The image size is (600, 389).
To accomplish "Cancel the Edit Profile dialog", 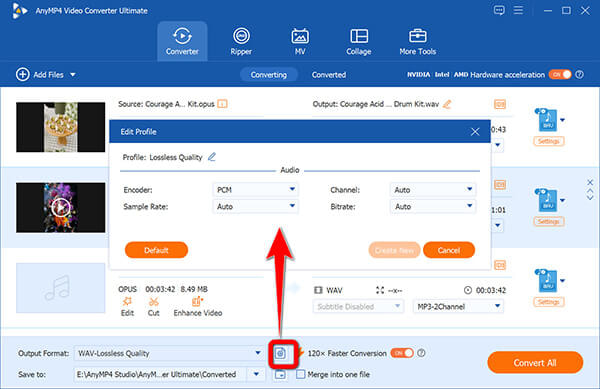I will [449, 250].
